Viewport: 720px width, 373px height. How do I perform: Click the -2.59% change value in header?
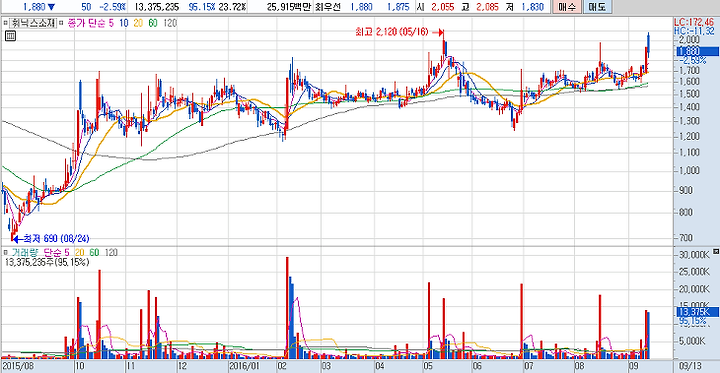coord(112,7)
